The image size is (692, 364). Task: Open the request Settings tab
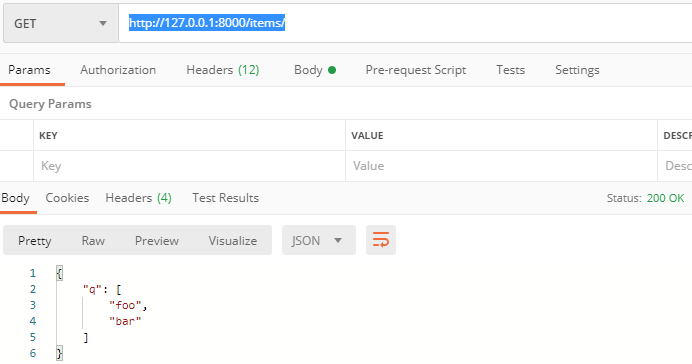pos(577,70)
